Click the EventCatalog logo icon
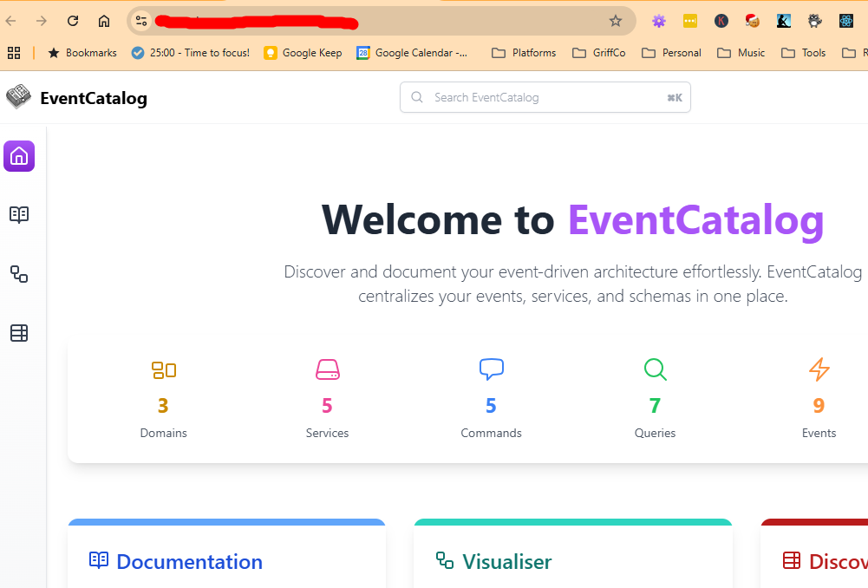Viewport: 868px width, 588px height. point(18,97)
